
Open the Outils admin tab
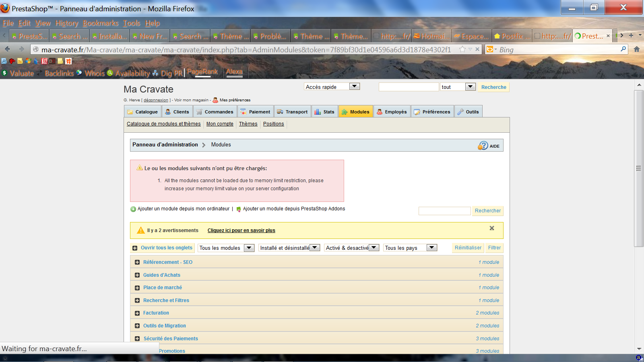click(x=469, y=111)
